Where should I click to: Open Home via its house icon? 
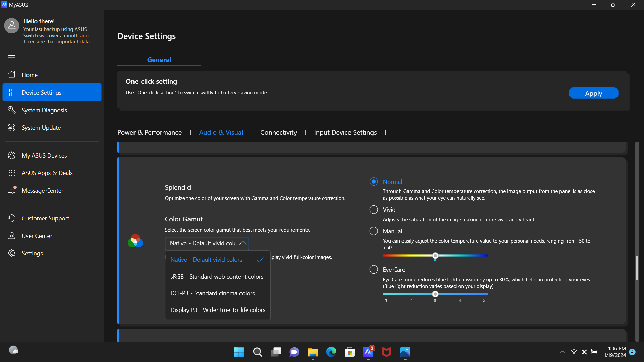tap(12, 75)
